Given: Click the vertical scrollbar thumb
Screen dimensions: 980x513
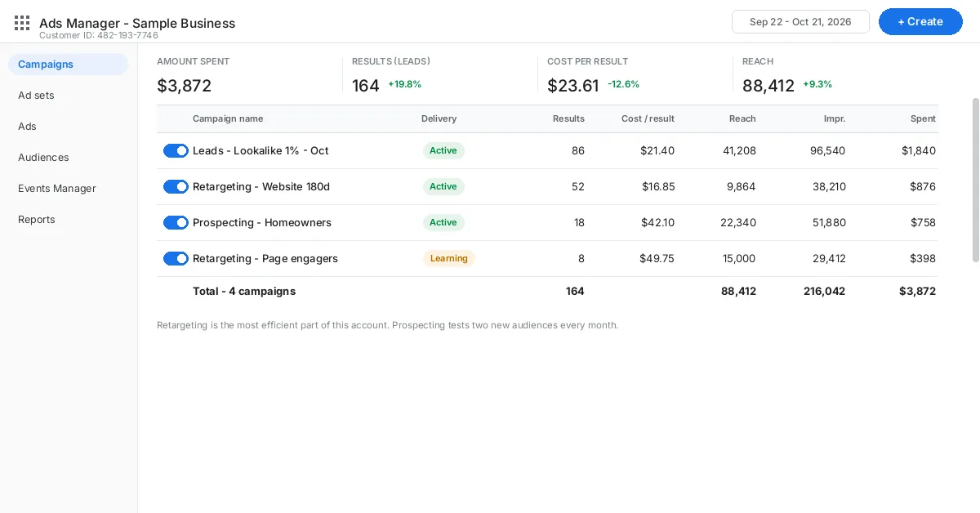Looking at the screenshot, I should click(x=975, y=180).
